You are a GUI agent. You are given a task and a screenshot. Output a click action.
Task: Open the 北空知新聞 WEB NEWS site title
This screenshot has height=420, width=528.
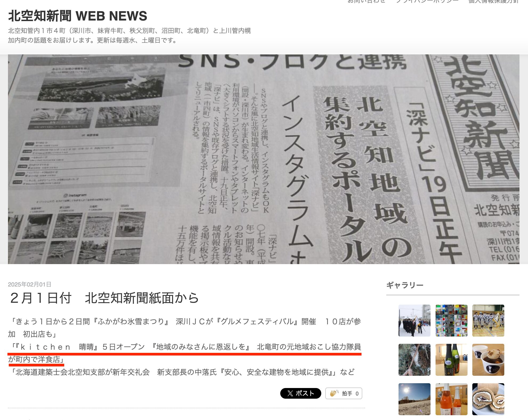pyautogui.click(x=78, y=16)
